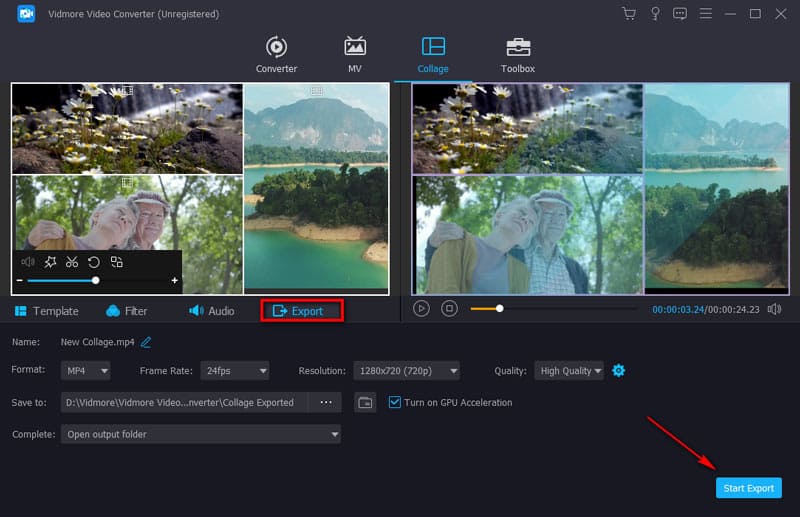
Task: Open quality settings gear icon
Action: pos(618,371)
